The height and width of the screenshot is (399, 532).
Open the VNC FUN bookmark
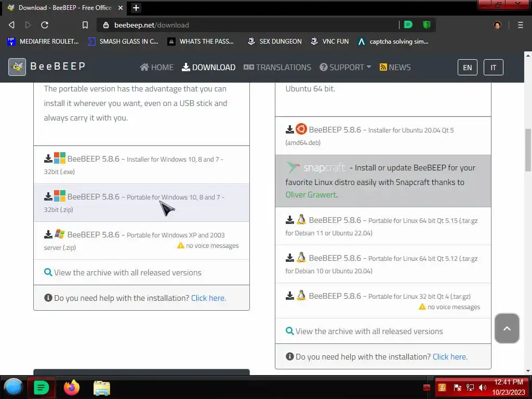pos(330,42)
